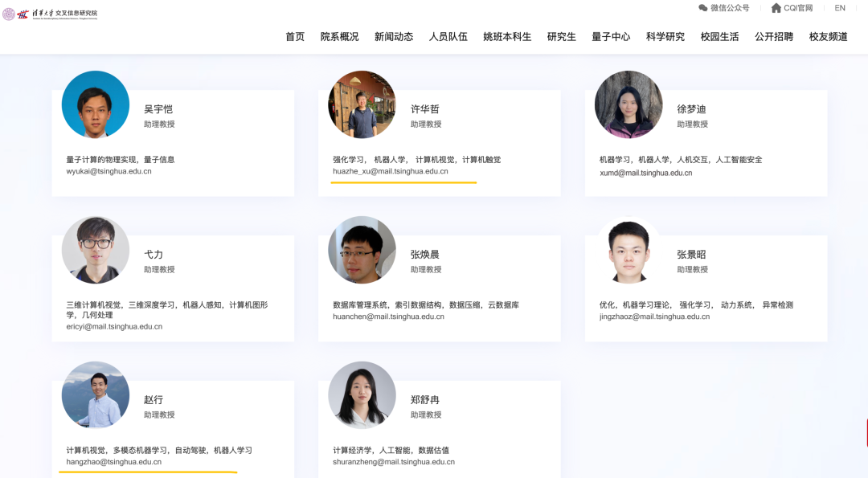Image resolution: width=868 pixels, height=478 pixels.
Task: Select 弋力's profile photo
Action: tap(96, 250)
